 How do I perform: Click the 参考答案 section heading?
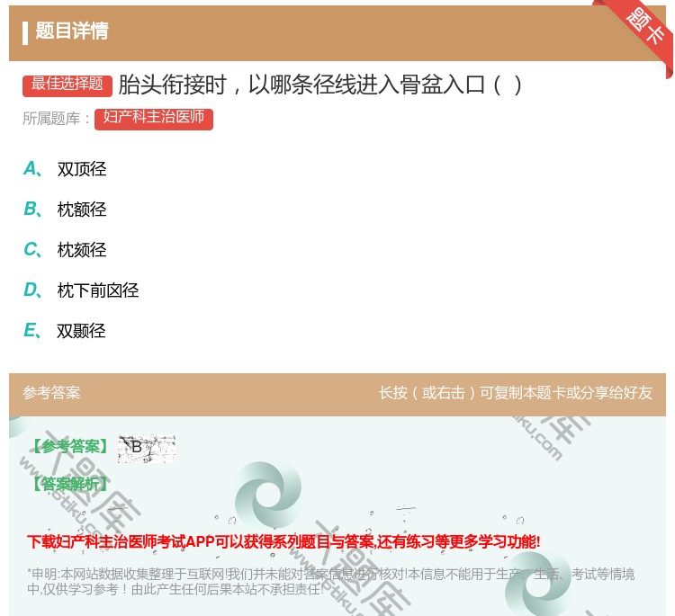[51, 392]
